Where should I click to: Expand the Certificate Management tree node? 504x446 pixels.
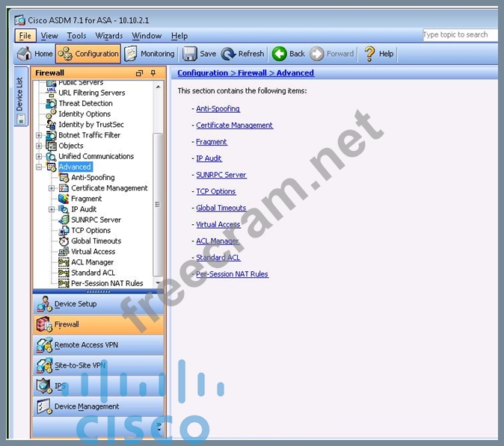tap(52, 188)
